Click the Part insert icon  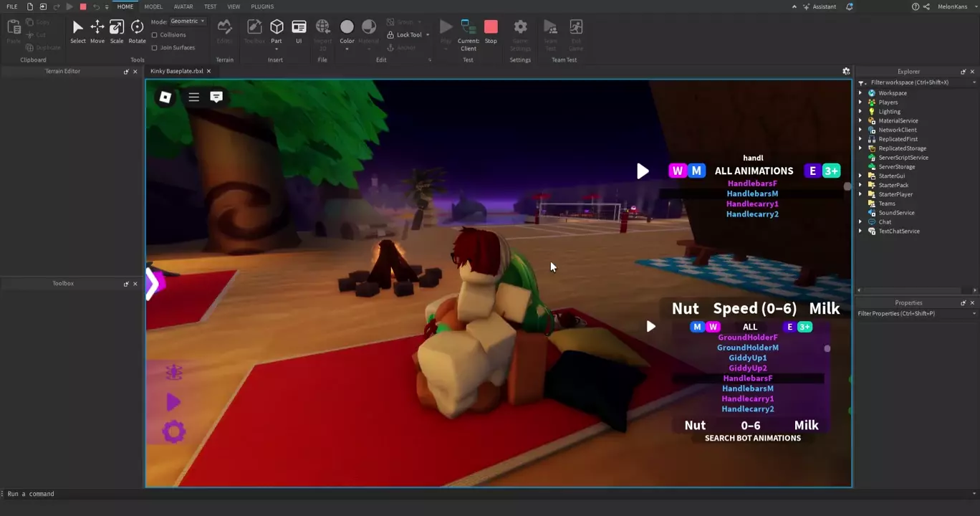tap(277, 32)
